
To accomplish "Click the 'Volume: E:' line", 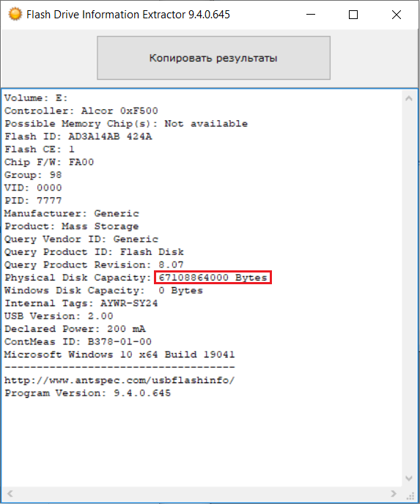I will click(x=36, y=98).
